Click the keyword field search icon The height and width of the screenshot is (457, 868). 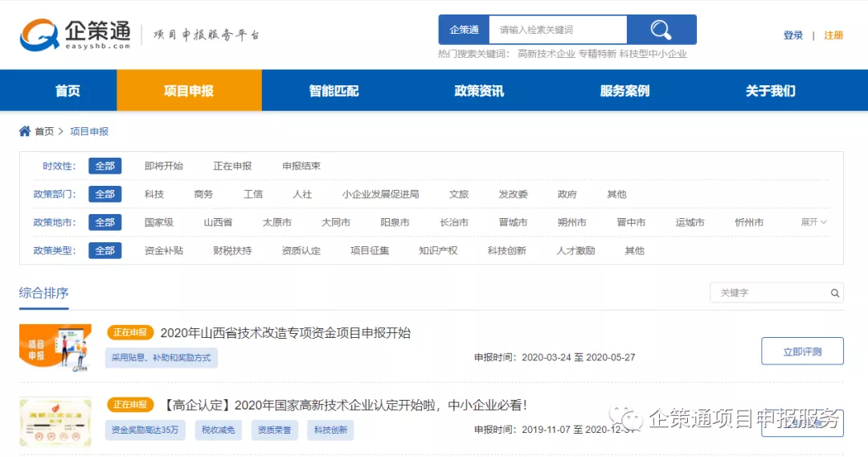835,293
